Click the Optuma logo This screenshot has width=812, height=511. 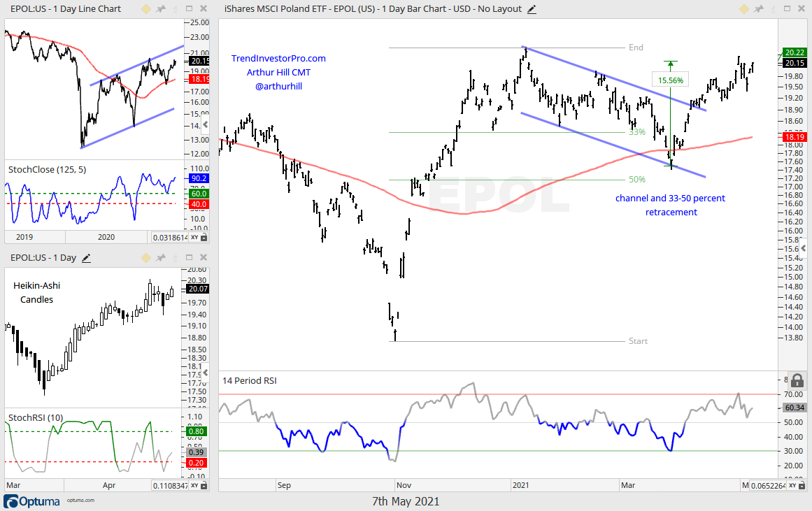[x=32, y=501]
